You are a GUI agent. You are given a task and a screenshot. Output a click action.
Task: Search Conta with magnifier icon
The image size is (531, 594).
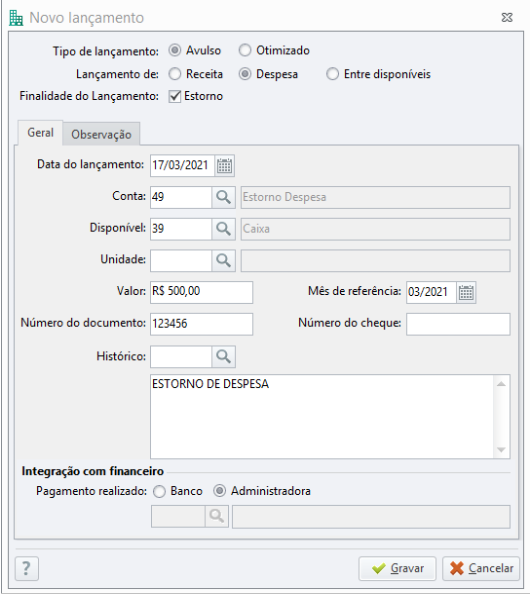pos(223,197)
